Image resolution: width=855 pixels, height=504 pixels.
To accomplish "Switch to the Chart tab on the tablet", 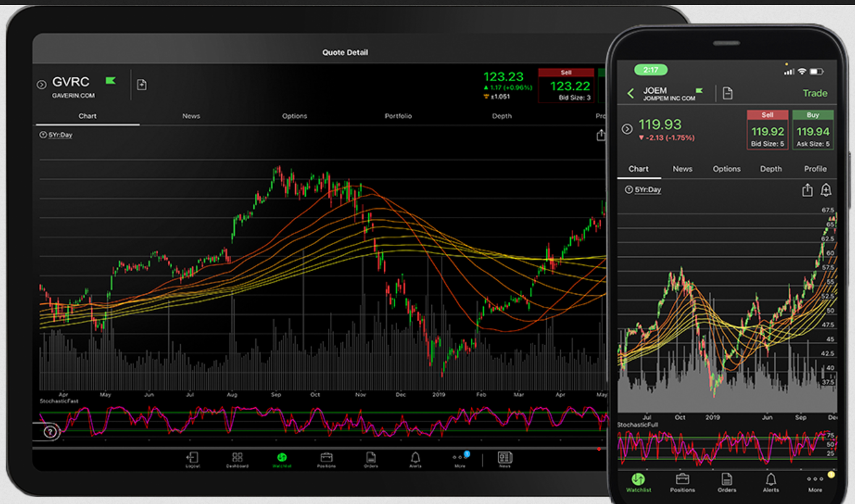I will 87,116.
